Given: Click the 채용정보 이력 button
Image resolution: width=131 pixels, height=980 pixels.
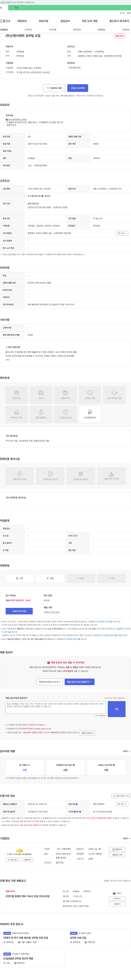Looking at the screenshot, I should tap(117, 855).
